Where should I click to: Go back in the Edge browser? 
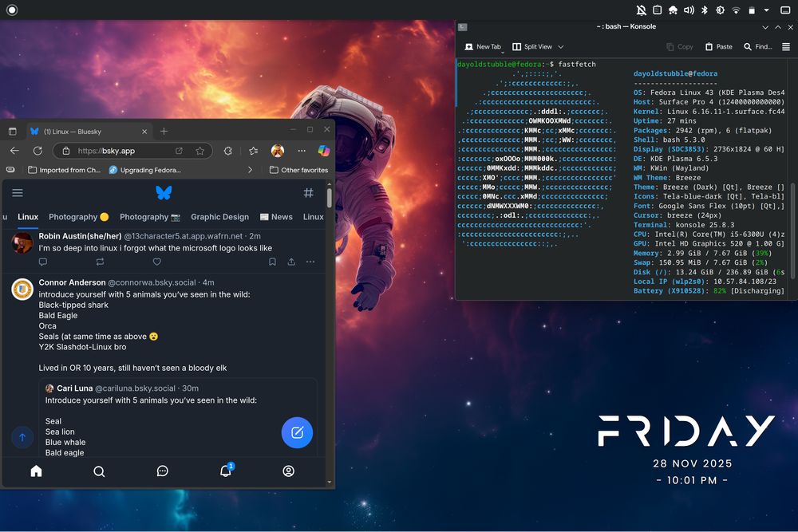point(14,151)
